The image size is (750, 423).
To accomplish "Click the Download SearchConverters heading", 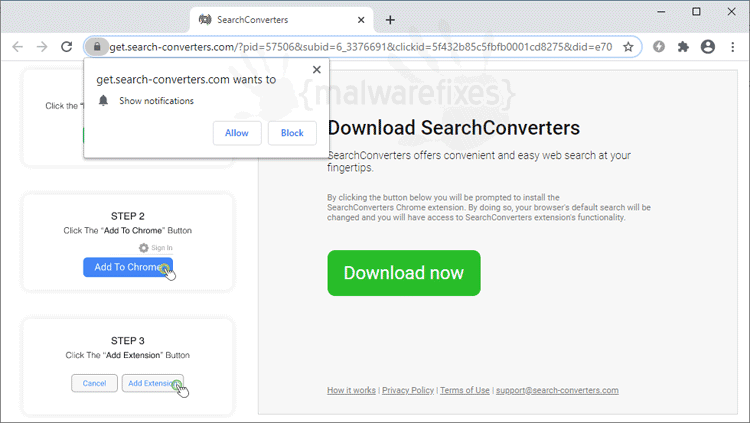I will pyautogui.click(x=453, y=128).
